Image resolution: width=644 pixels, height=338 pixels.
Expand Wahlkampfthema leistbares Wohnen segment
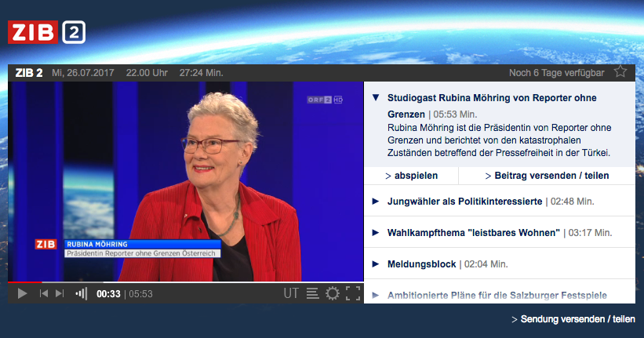click(x=376, y=232)
